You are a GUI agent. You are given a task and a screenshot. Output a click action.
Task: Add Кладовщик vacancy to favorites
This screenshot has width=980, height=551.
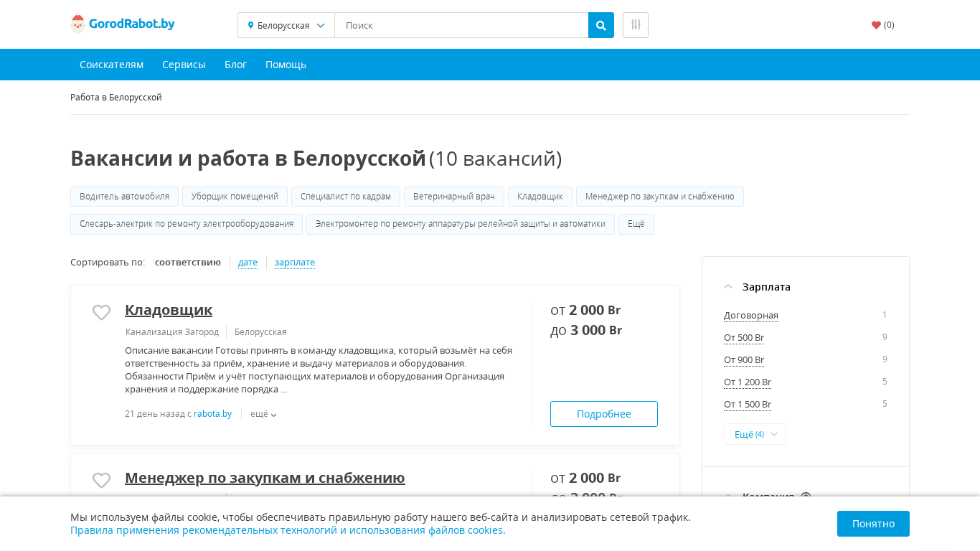click(x=101, y=312)
